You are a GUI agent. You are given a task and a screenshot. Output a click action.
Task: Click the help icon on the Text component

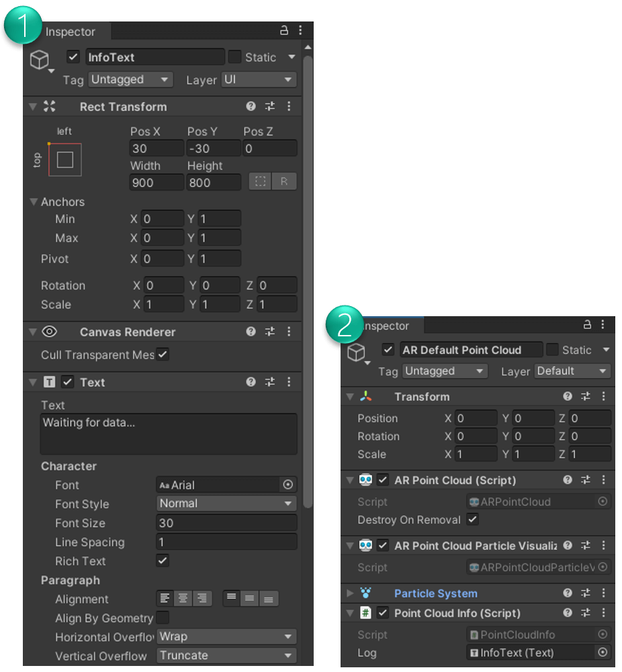tap(251, 382)
